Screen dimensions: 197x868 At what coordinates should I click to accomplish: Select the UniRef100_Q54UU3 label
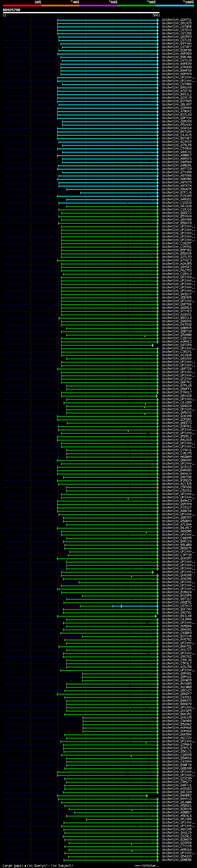pyautogui.click(x=176, y=857)
